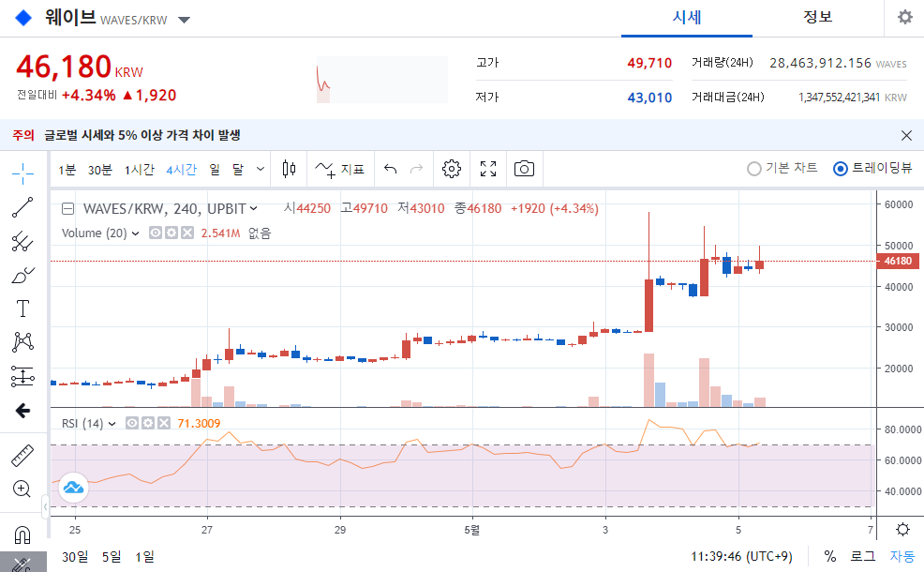The height and width of the screenshot is (572, 924).
Task: Select the ruler measure tool
Action: pos(22,455)
